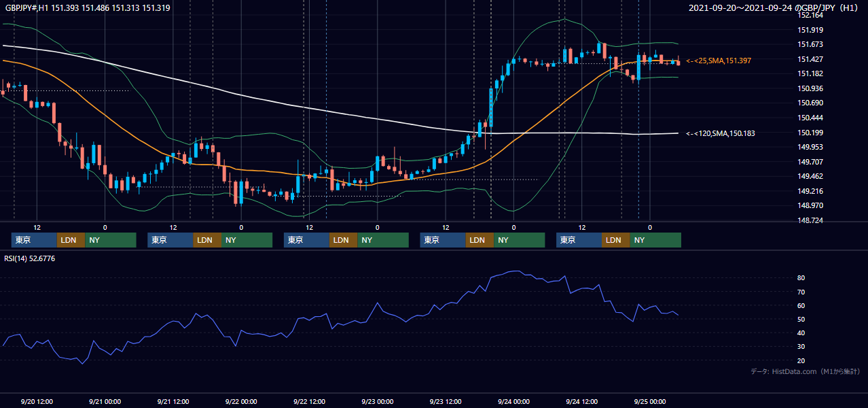The width and height of the screenshot is (868, 408).
Task: Click RSI scale value 80
Action: pos(801,278)
